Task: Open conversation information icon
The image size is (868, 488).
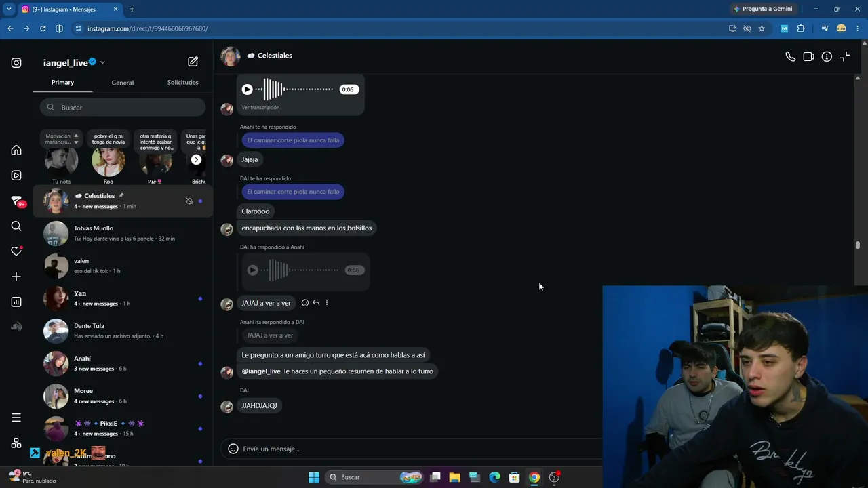Action: (827, 57)
